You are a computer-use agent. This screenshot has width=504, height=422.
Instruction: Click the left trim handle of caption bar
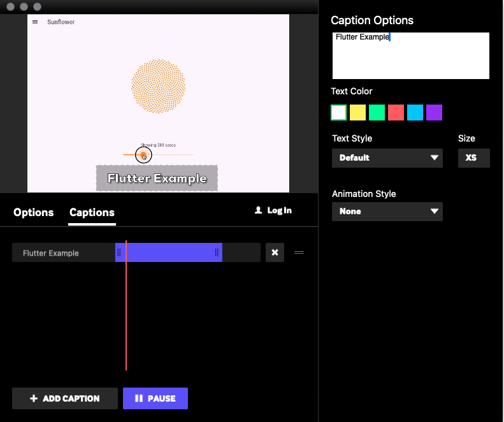[119, 252]
